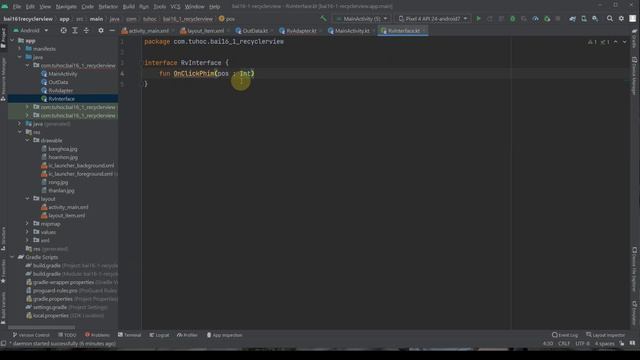The image size is (640, 360).
Task: Collapse the layout folder
Action: point(27,199)
